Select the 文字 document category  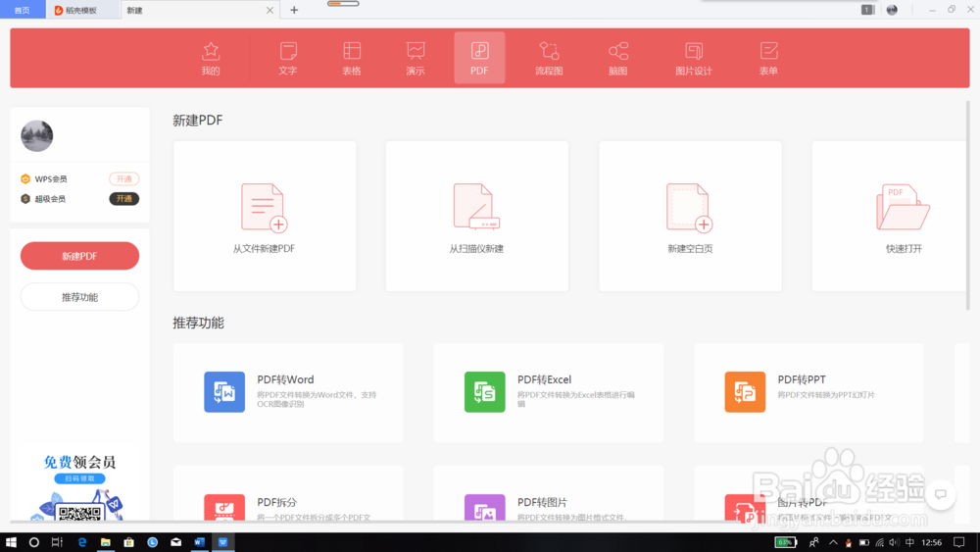point(288,58)
